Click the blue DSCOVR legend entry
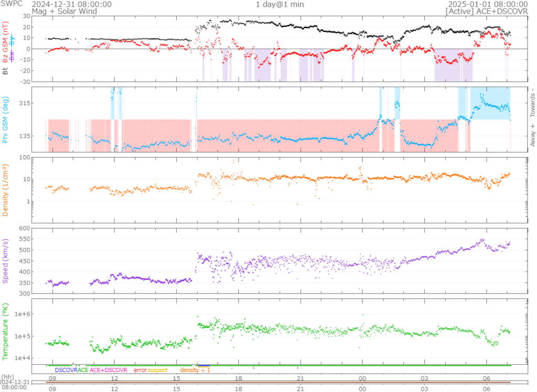Viewport: 537px width, 392px height. pyautogui.click(x=66, y=370)
